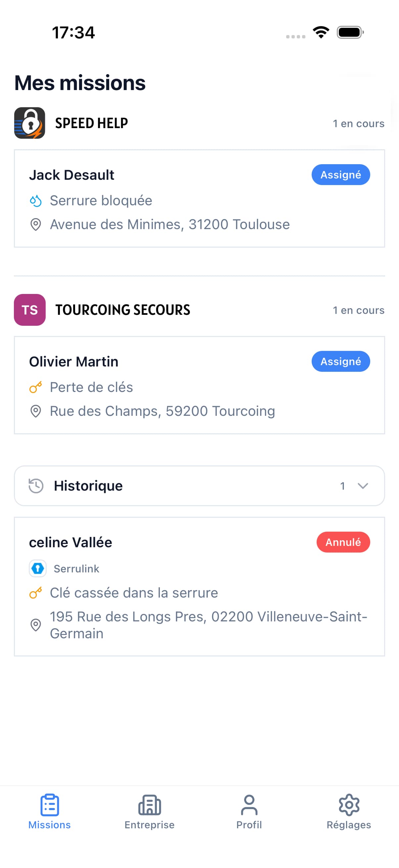
Task: Tap the water drops icon beside Serrure bloquée
Action: point(36,201)
